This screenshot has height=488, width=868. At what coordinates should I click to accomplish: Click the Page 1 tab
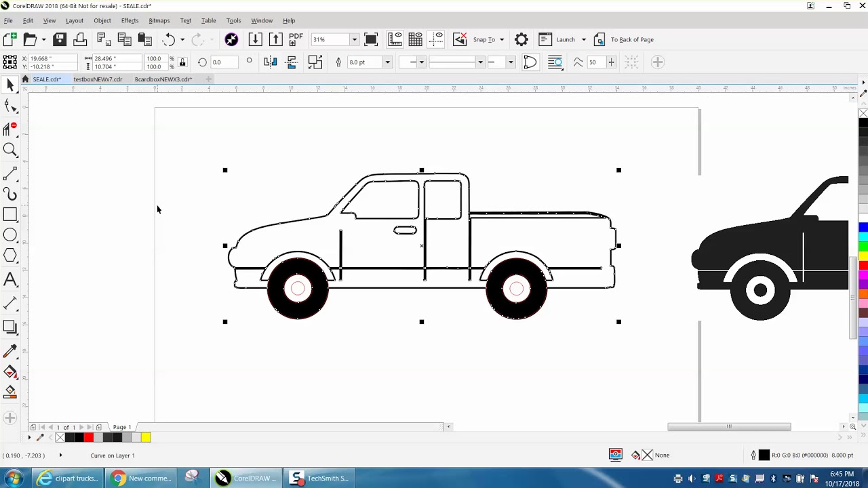[122, 427]
